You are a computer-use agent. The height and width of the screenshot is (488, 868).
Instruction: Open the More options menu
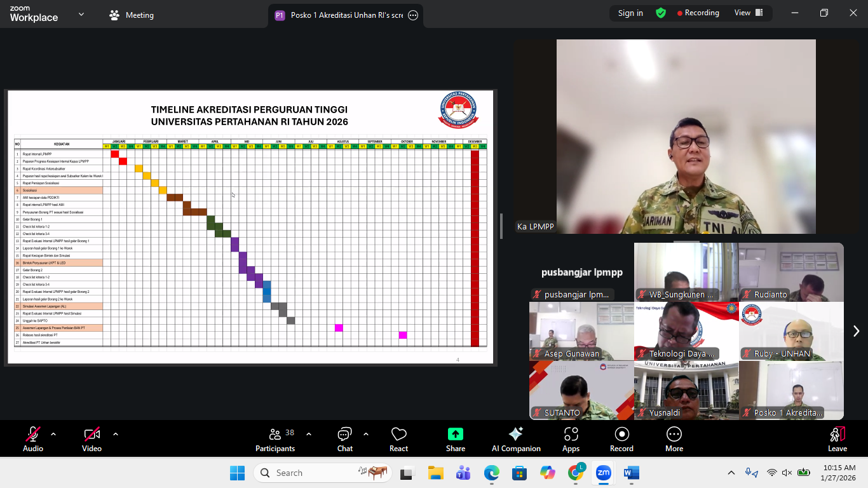point(674,438)
